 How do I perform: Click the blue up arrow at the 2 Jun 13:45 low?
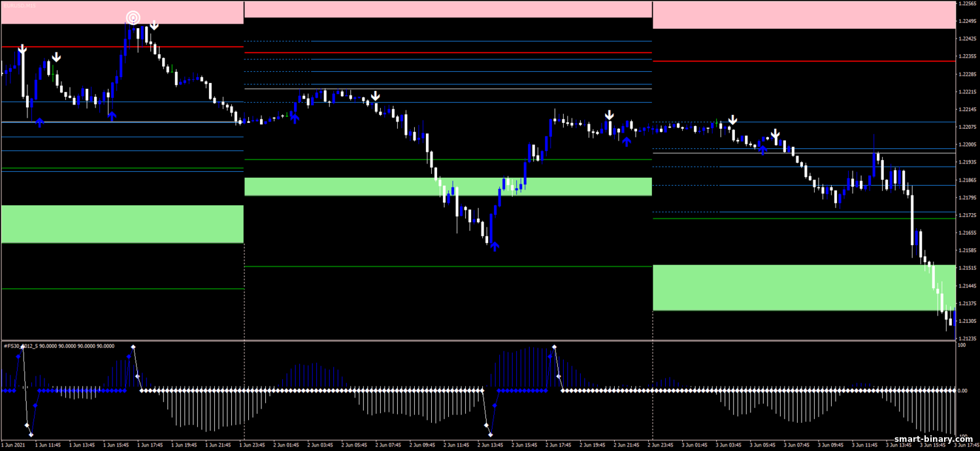[x=495, y=246]
